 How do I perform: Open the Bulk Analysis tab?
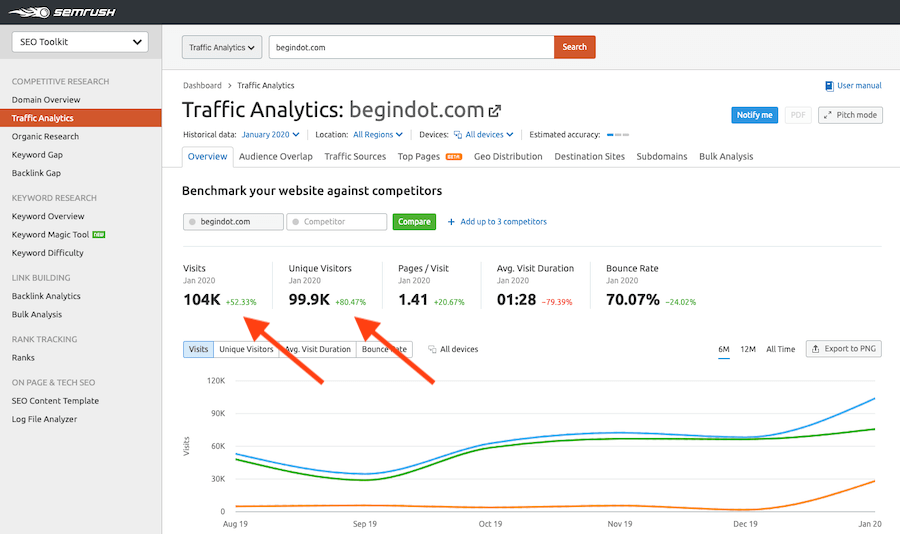pos(726,157)
